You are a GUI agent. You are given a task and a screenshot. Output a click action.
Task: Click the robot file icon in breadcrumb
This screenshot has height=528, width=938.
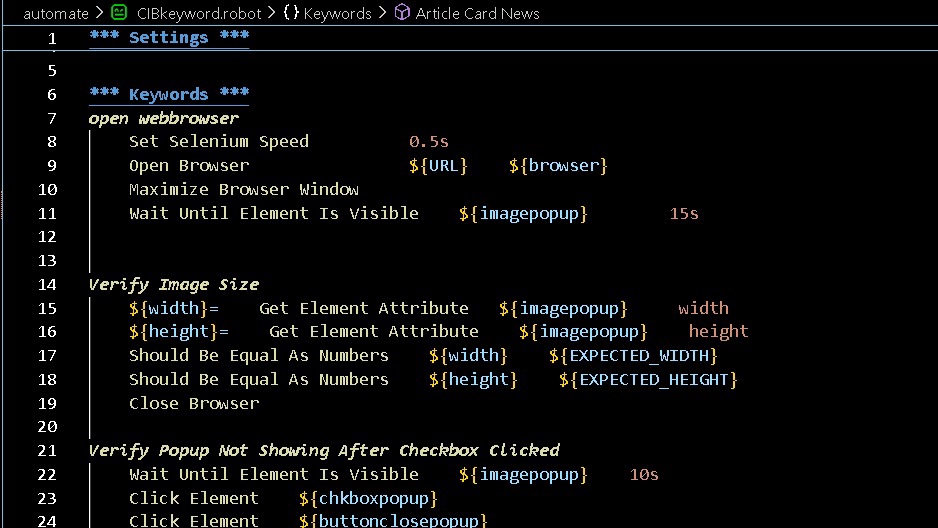pyautogui.click(x=120, y=13)
